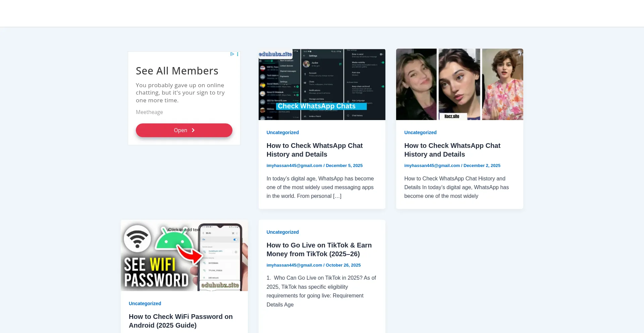Click the author email on December 5 post

(x=294, y=166)
